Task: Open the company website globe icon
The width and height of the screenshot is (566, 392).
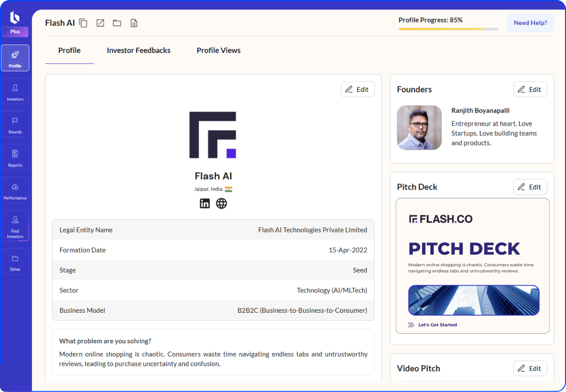Action: click(x=221, y=204)
